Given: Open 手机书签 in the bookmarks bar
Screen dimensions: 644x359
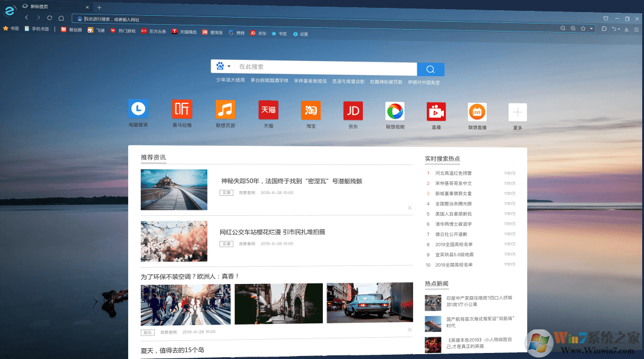Looking at the screenshot, I should click(x=36, y=29).
